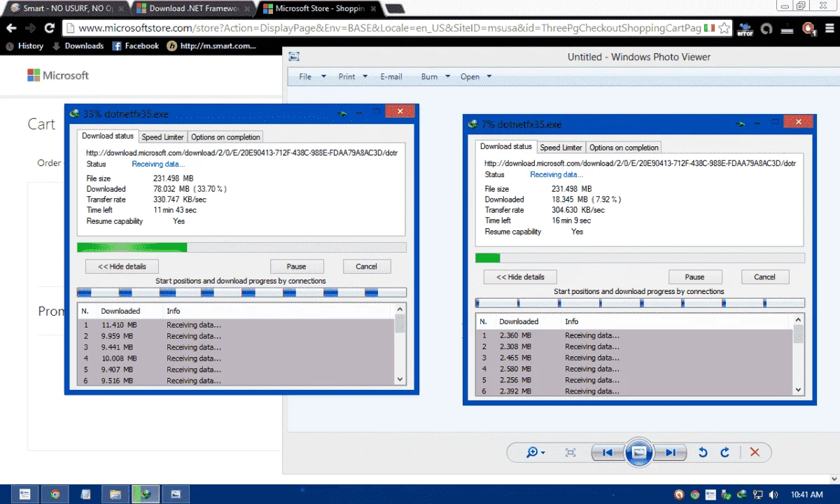Select connection row 2 with 9.959 MB

(x=237, y=336)
